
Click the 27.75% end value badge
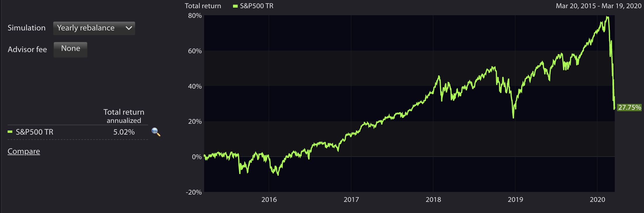[x=629, y=107]
